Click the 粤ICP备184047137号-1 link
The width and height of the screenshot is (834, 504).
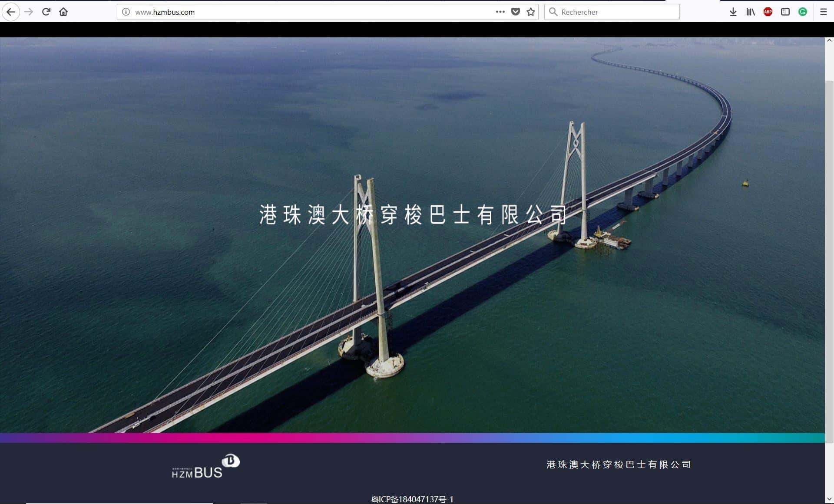(412, 499)
